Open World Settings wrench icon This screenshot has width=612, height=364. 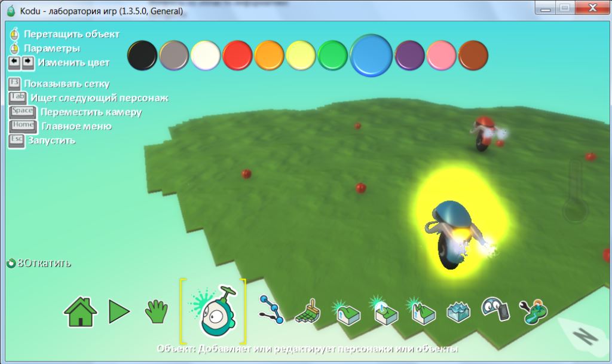[533, 312]
